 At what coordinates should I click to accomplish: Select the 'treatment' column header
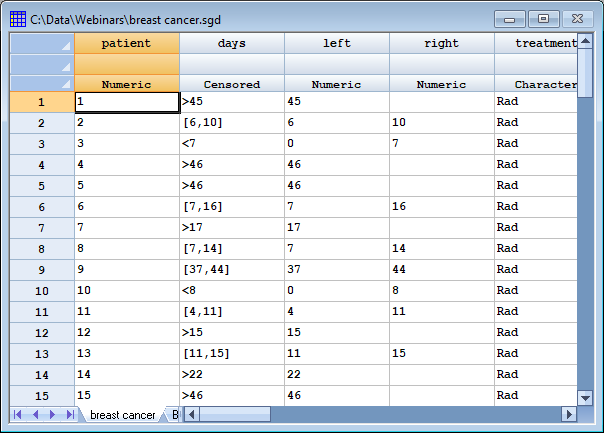coord(540,43)
